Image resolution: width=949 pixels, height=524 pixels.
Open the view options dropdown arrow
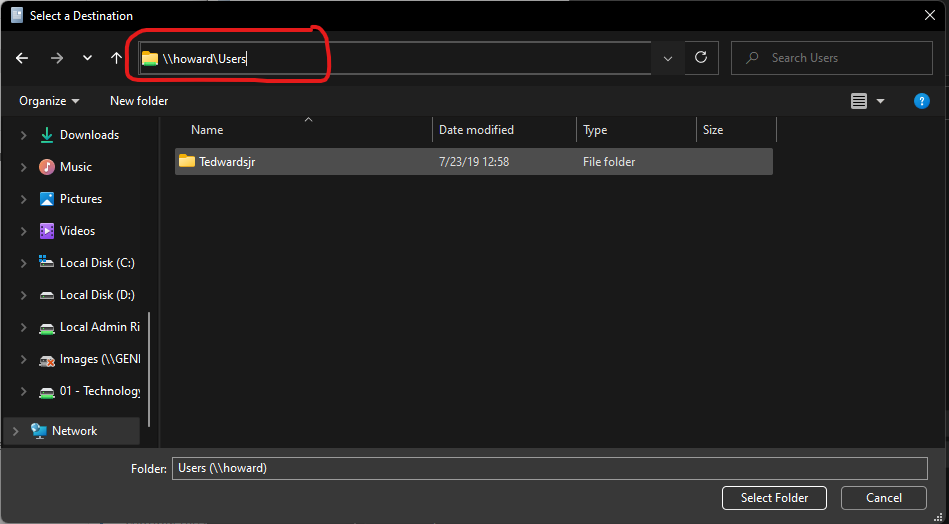881,101
